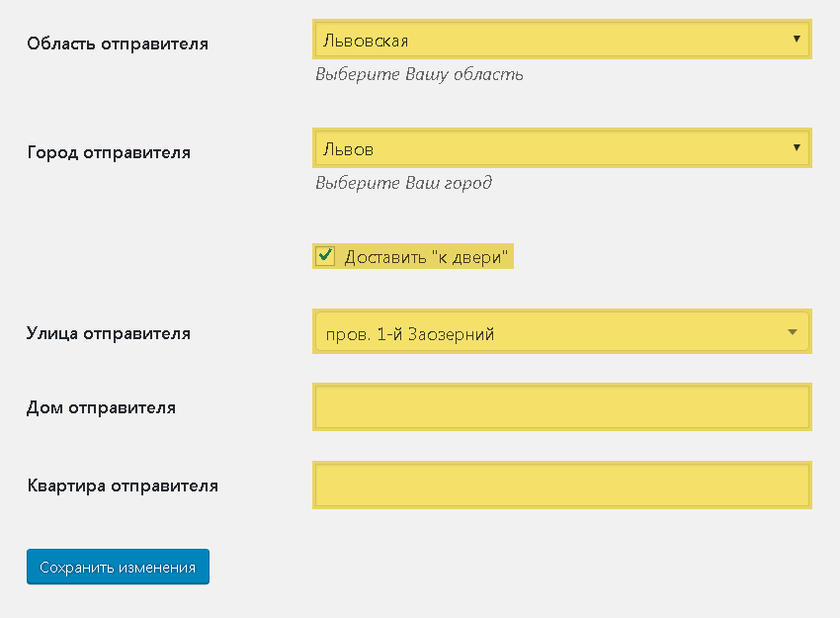Click the Область отправителя label
Viewport: 840px width, 618px height.
coord(118,44)
